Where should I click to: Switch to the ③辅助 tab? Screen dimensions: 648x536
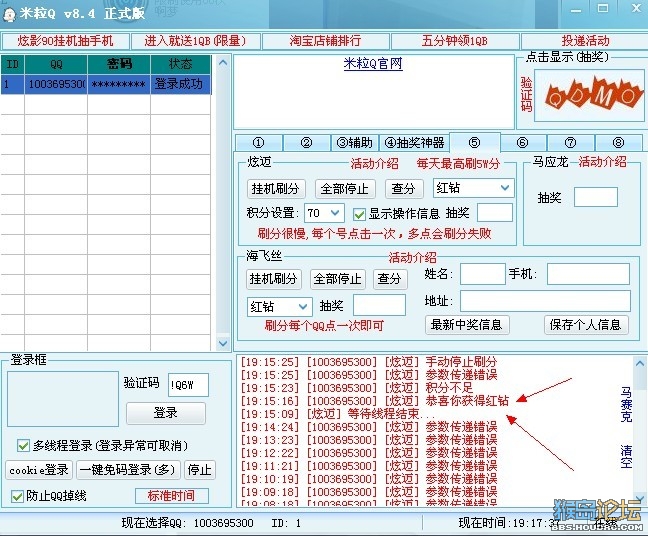coord(354,143)
